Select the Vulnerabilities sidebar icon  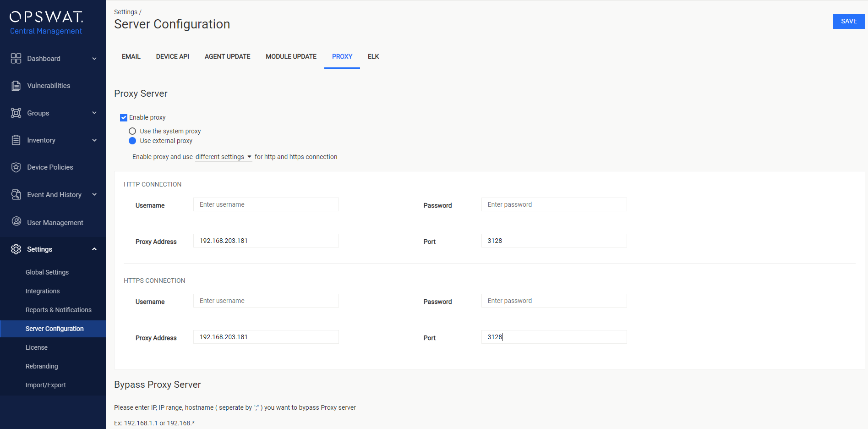coord(16,85)
